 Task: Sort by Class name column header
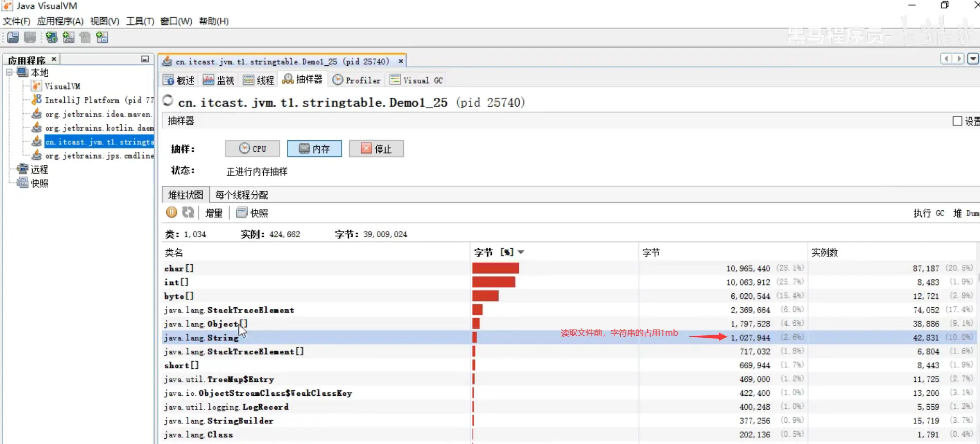pyautogui.click(x=316, y=252)
